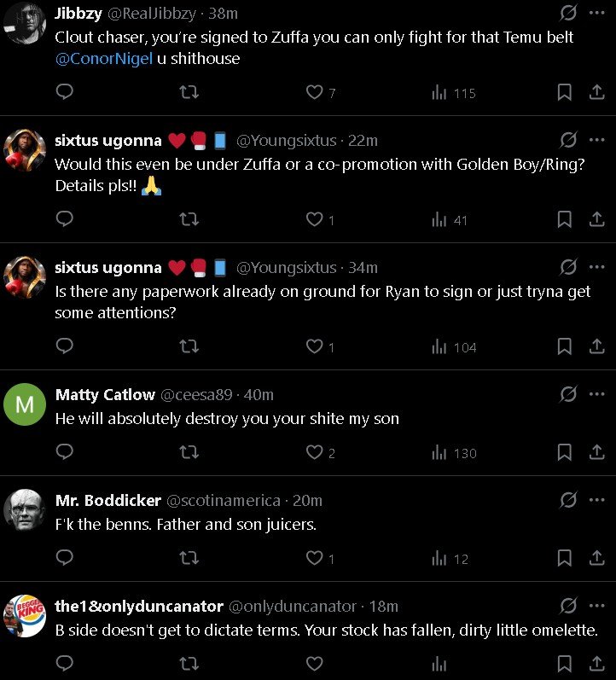Share Jibbzy's tweet
Image resolution: width=616 pixels, height=680 pixels.
pyautogui.click(x=596, y=93)
